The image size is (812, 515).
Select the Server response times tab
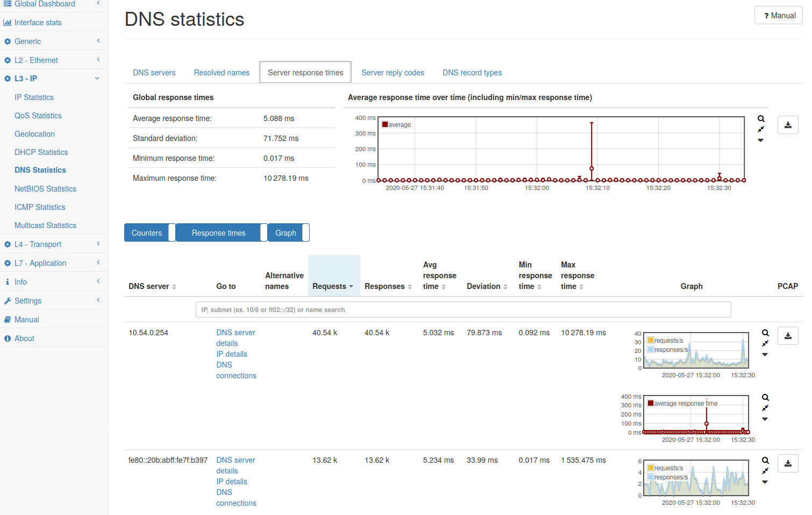(305, 73)
